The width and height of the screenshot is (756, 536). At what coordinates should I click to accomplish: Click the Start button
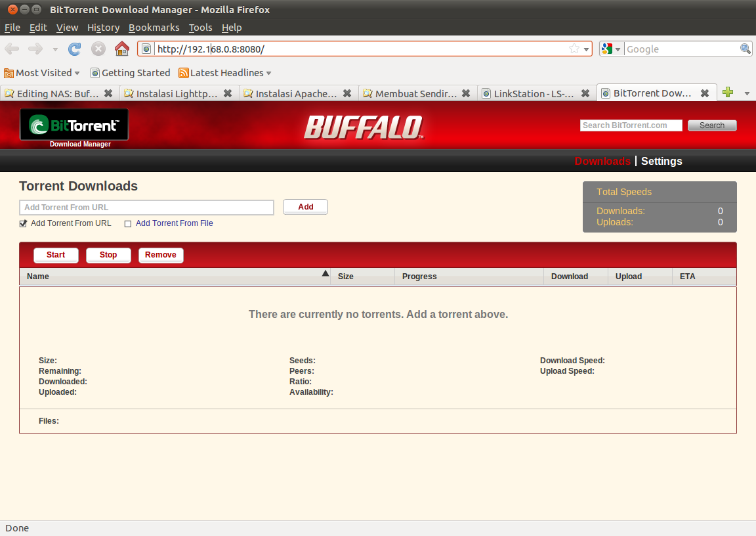click(56, 255)
